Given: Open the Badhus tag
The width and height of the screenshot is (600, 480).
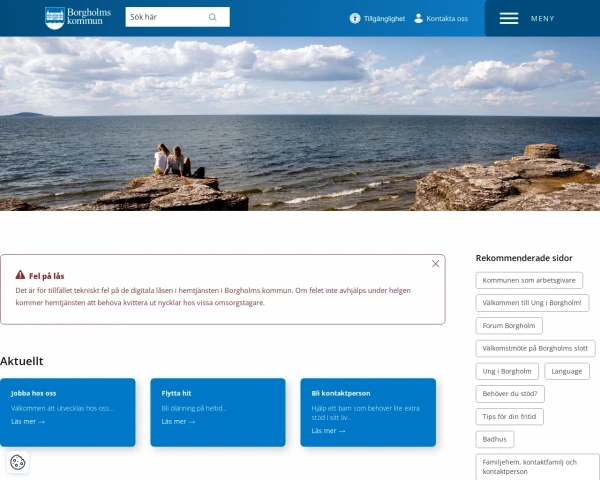Looking at the screenshot, I should pyautogui.click(x=495, y=439).
